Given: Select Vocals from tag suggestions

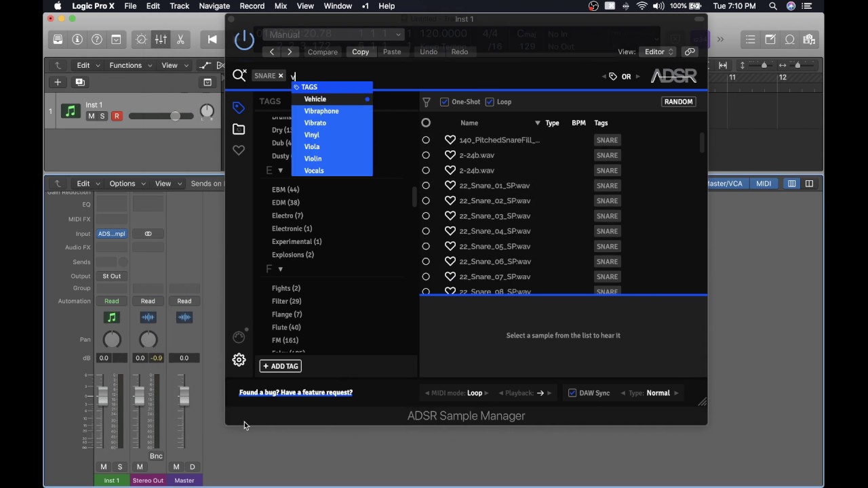Looking at the screenshot, I should coord(314,171).
